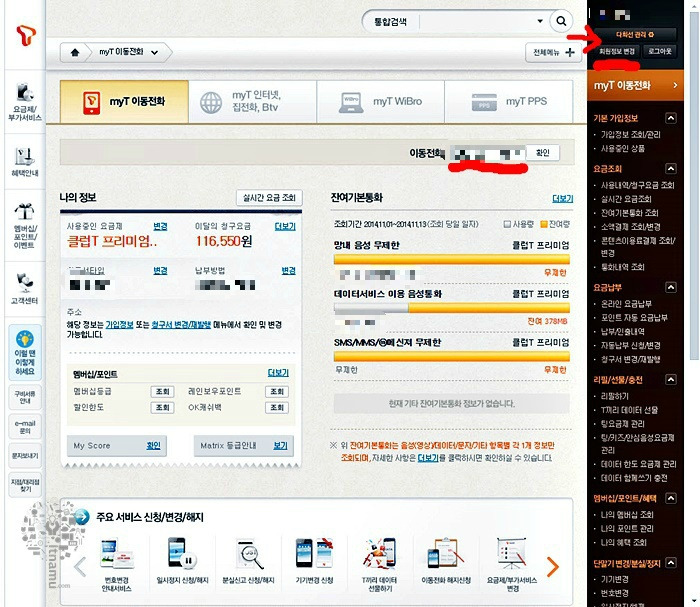
Task: Click the page vertical scrollbar thumb
Action: pyautogui.click(x=694, y=185)
